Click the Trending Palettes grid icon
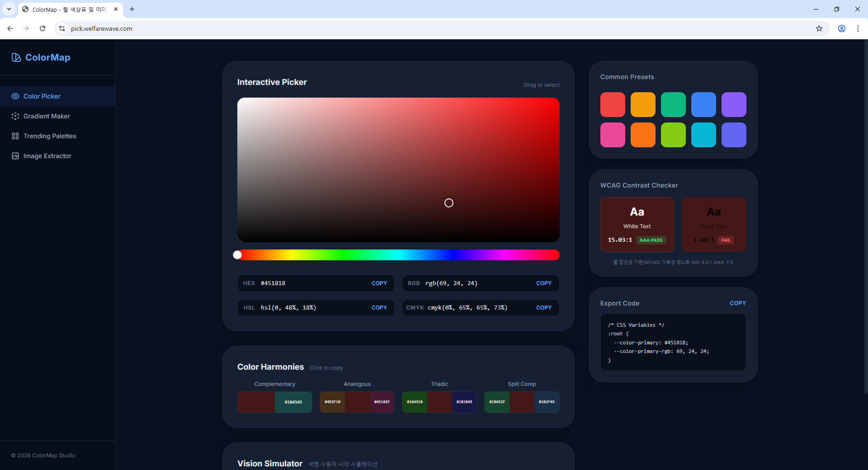 [x=15, y=136]
